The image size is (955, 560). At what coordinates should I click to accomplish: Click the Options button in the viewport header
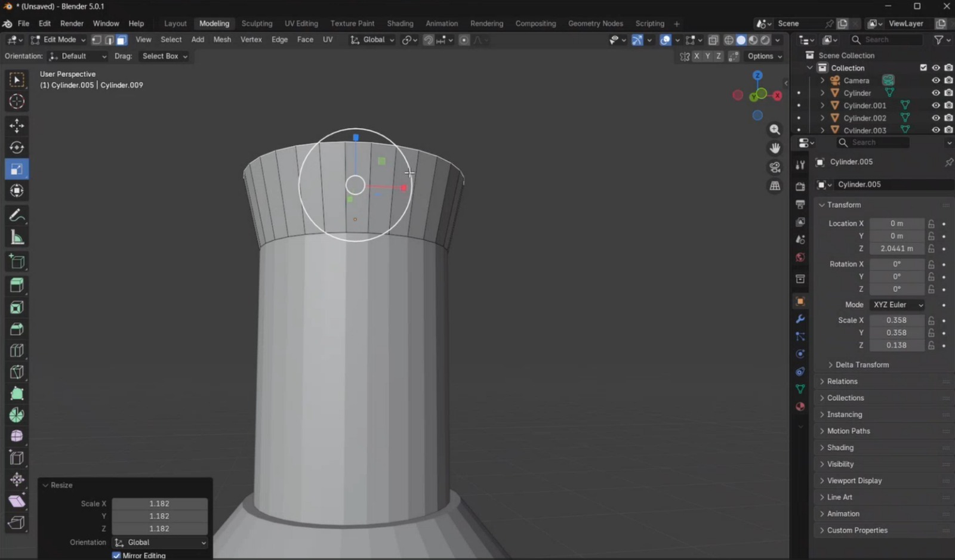click(762, 56)
